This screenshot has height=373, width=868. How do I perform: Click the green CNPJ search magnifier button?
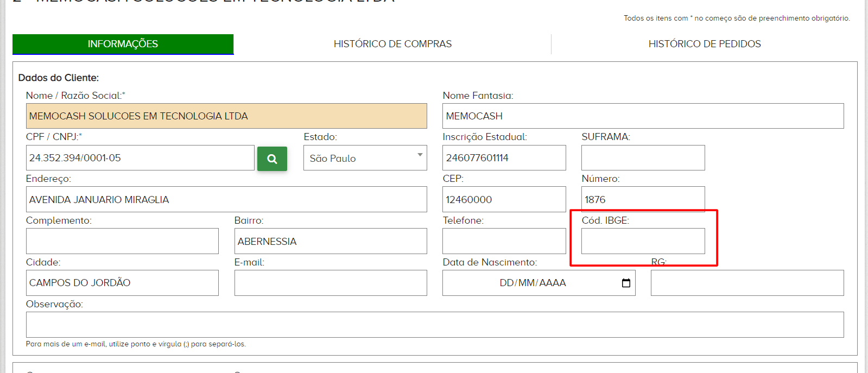coord(272,159)
